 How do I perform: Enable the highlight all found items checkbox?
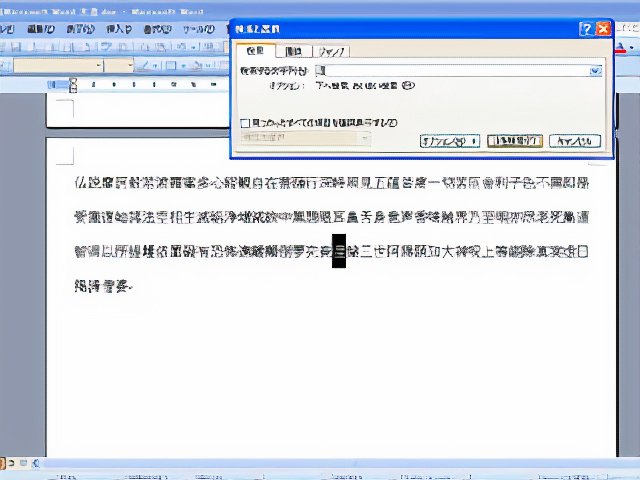pyautogui.click(x=246, y=122)
